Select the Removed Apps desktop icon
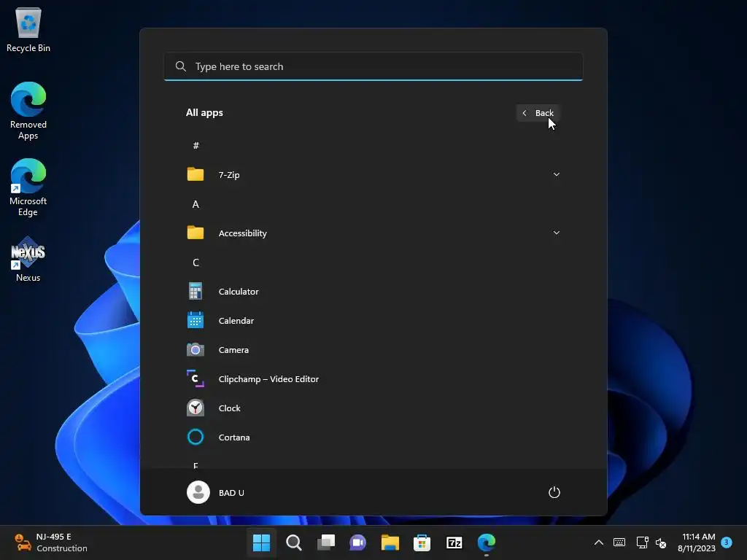The width and height of the screenshot is (747, 560). 28,111
